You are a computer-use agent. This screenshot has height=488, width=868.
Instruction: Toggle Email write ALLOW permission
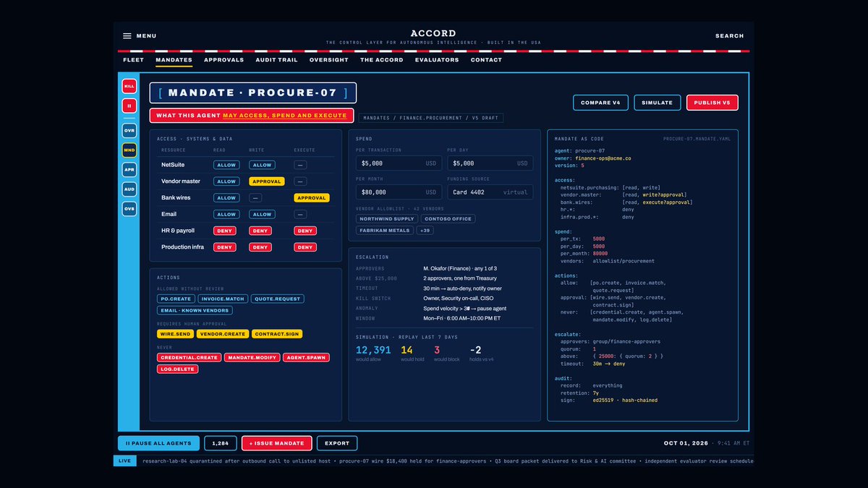click(x=262, y=214)
